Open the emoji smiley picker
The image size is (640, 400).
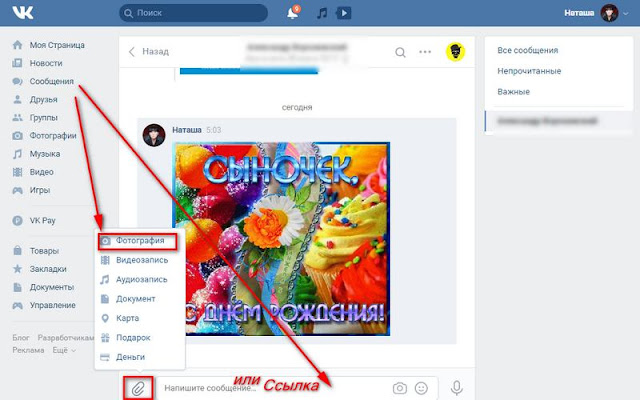coord(421,388)
